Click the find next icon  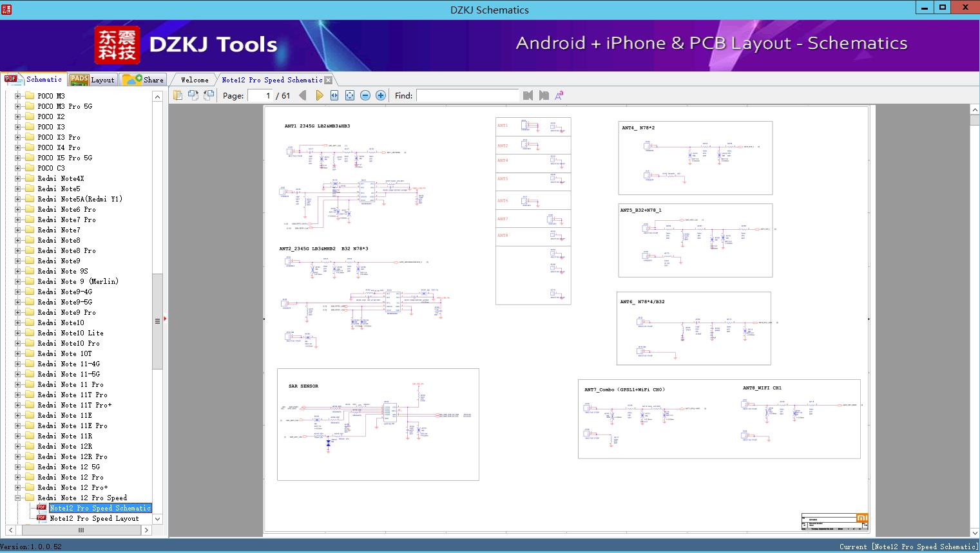coord(544,95)
